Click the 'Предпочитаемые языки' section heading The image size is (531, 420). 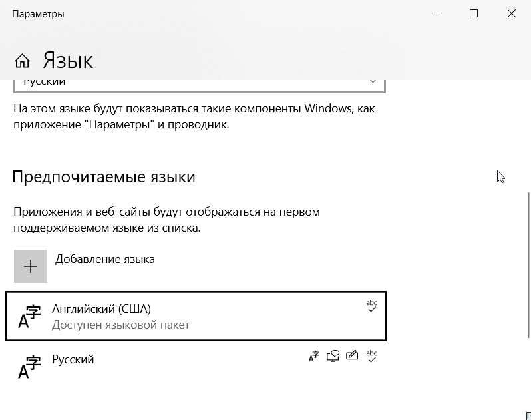(104, 177)
